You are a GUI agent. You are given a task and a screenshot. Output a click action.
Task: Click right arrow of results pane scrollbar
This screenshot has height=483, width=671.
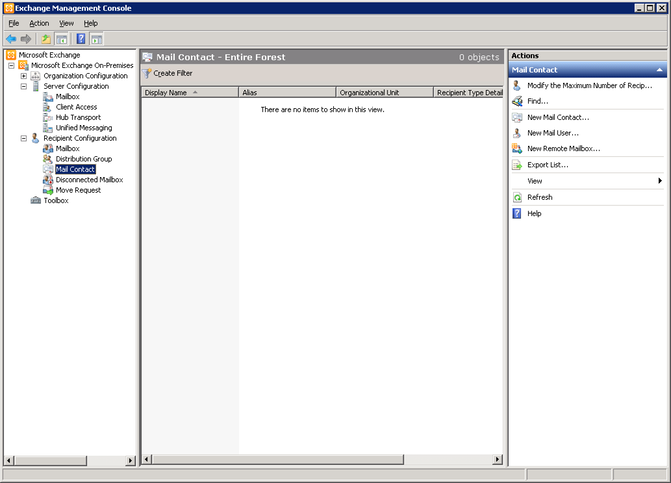point(497,459)
